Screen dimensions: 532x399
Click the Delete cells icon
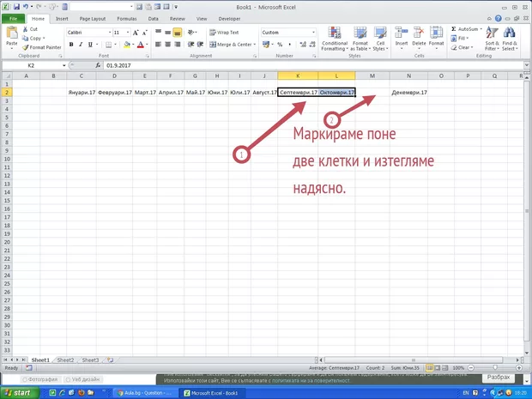tap(419, 33)
